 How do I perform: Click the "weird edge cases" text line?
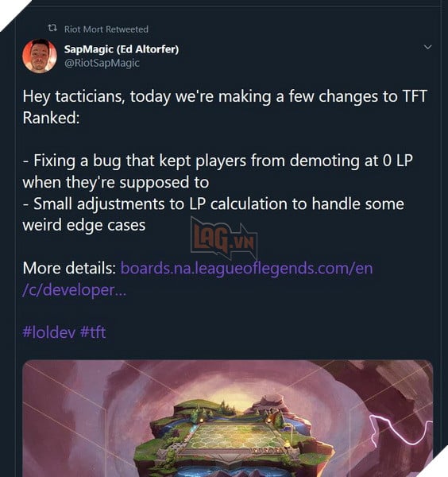84,225
